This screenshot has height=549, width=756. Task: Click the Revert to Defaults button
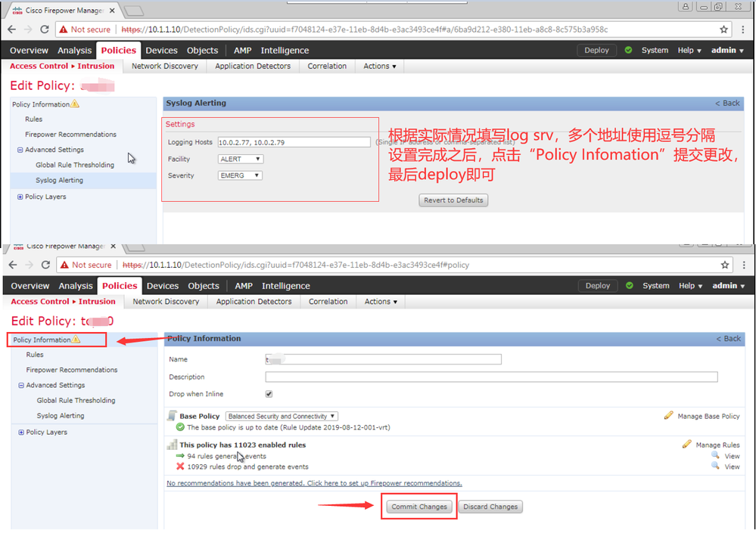[453, 200]
